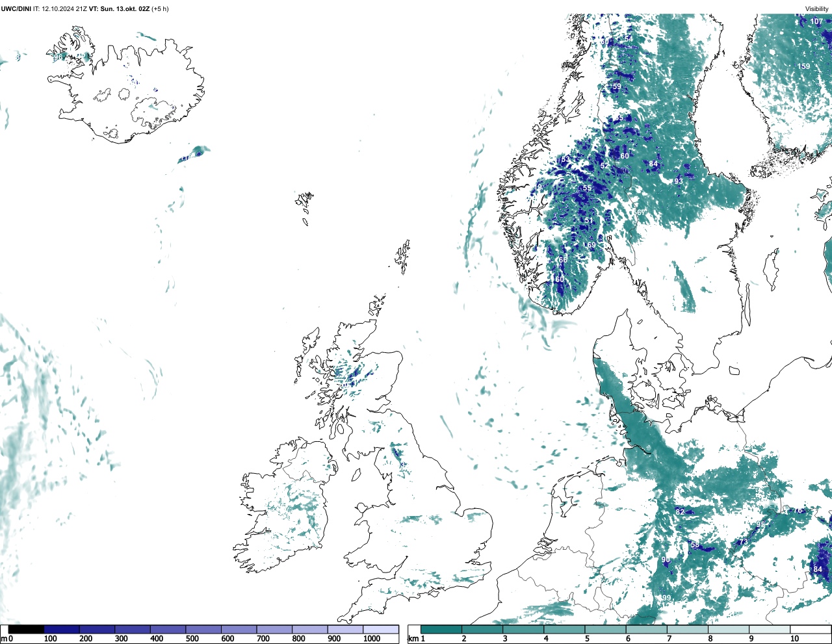This screenshot has width=832, height=644.
Task: Click the 600–700 m legend swatch
Action: [x=239, y=629]
